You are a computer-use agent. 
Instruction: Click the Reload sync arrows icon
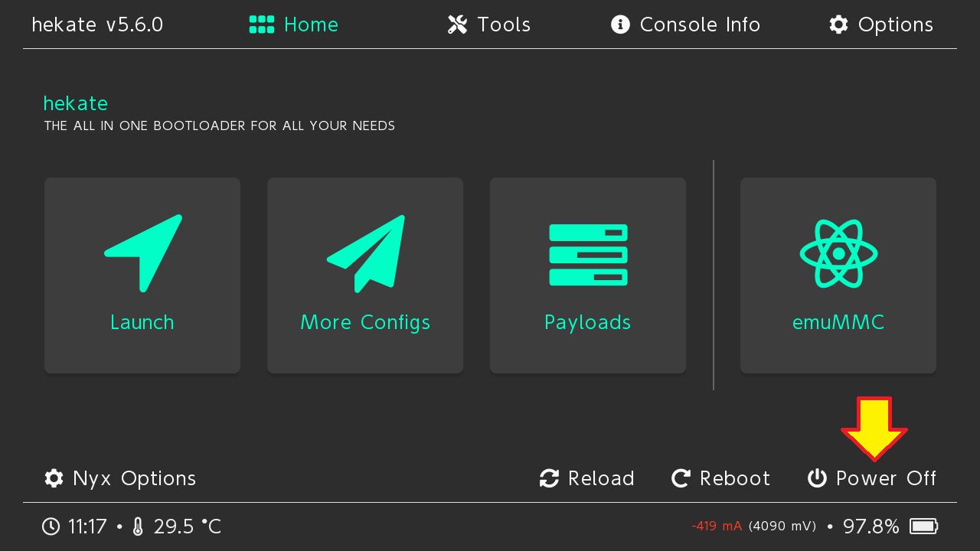point(549,478)
